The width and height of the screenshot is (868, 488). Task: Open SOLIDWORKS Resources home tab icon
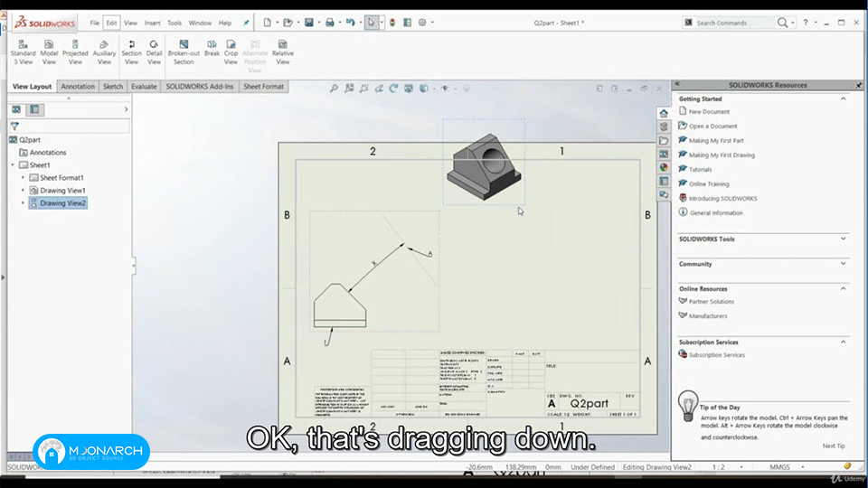[664, 114]
